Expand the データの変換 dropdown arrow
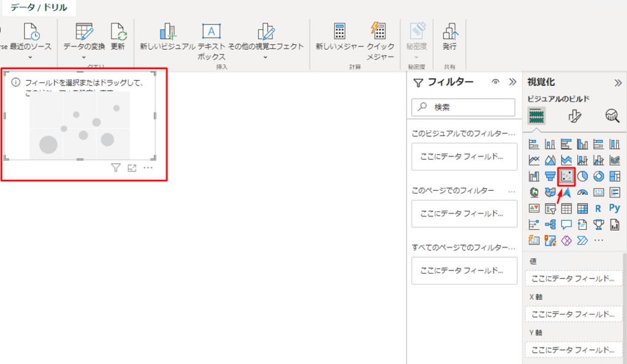 84,58
